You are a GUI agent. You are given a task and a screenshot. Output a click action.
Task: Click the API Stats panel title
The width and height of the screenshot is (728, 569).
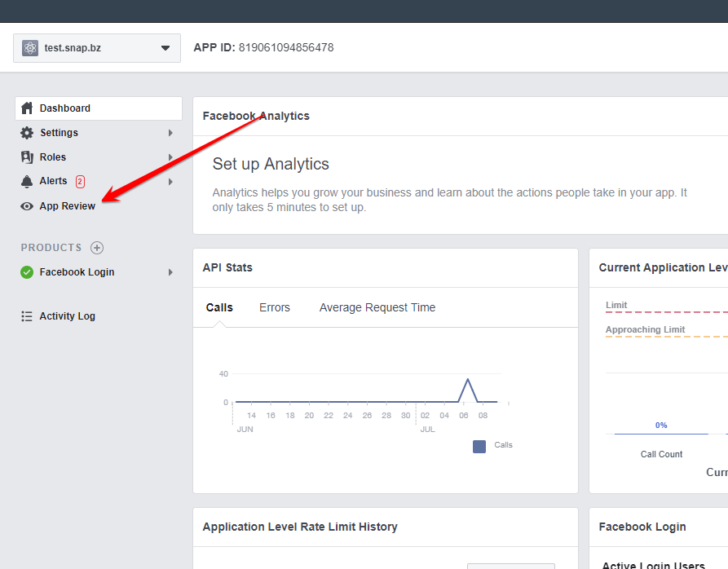pos(227,268)
